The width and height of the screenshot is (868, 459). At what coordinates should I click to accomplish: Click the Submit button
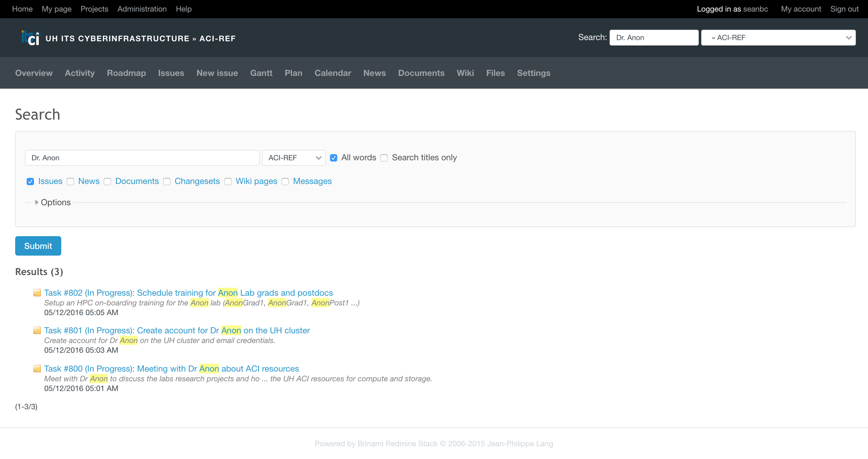(x=38, y=246)
